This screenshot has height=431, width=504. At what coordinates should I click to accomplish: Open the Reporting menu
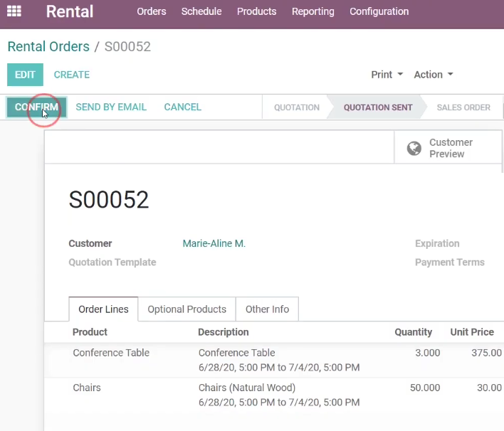pyautogui.click(x=313, y=11)
